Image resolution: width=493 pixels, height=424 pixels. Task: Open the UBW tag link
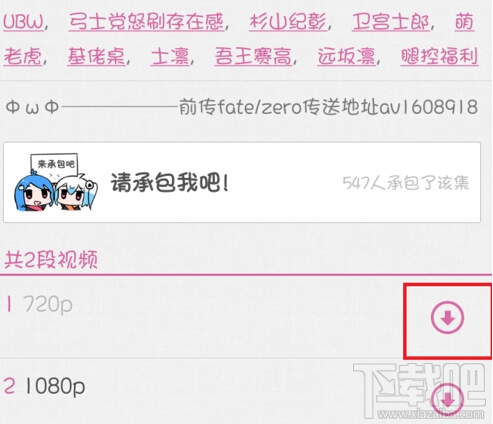23,22
